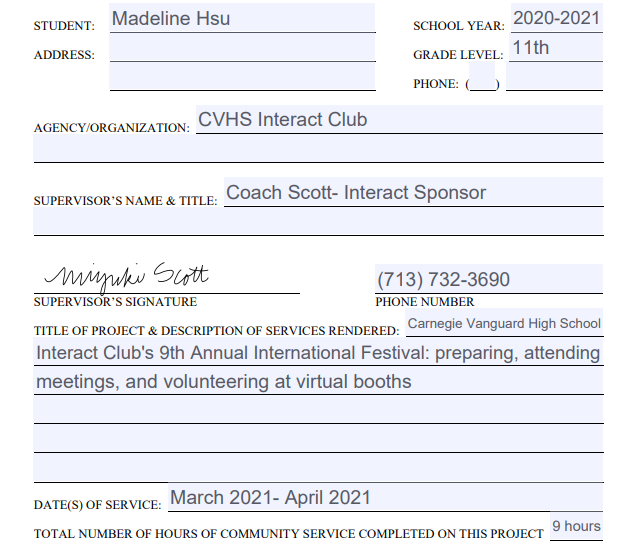Click the total hours '9 hours' field
640x552 pixels.
tap(576, 526)
